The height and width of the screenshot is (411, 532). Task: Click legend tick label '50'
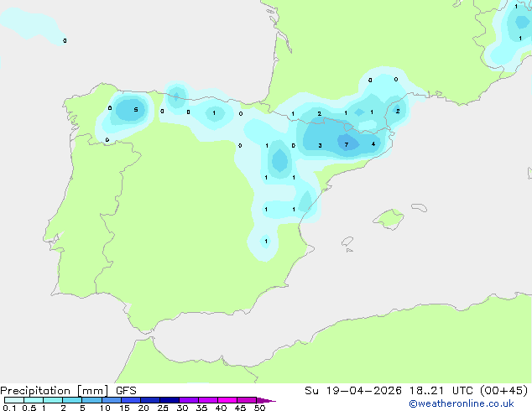(x=259, y=408)
